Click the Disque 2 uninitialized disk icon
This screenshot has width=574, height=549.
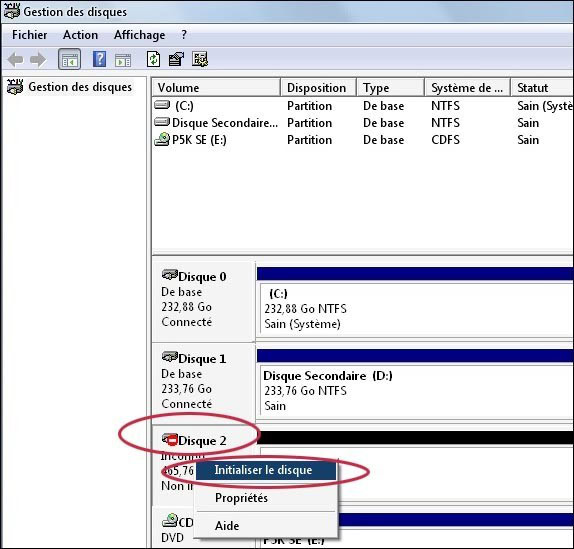coord(169,439)
